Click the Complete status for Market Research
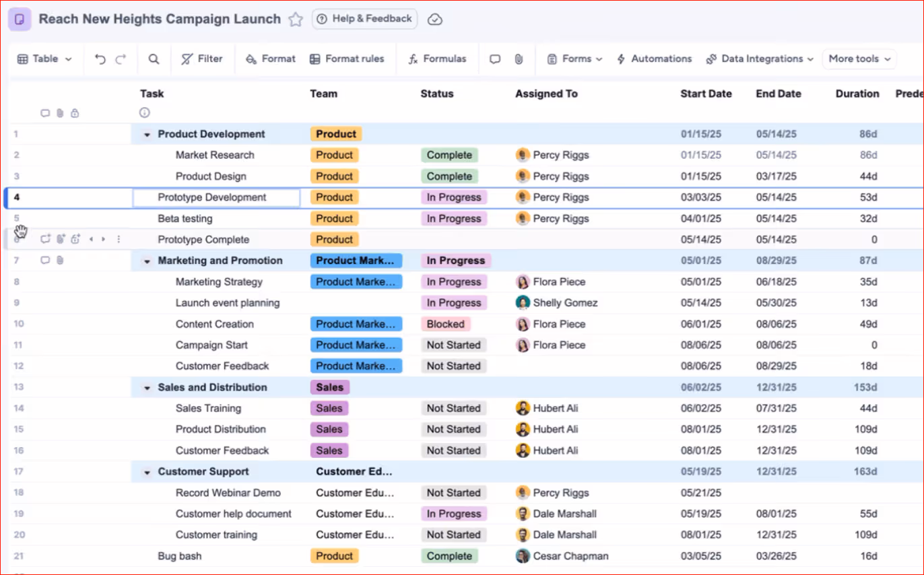Image resolution: width=924 pixels, height=575 pixels. tap(449, 155)
